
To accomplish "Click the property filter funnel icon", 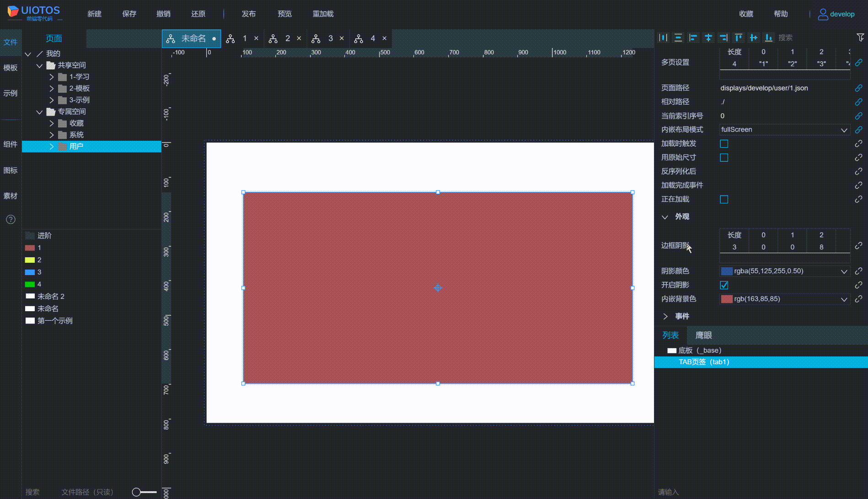I will click(860, 37).
